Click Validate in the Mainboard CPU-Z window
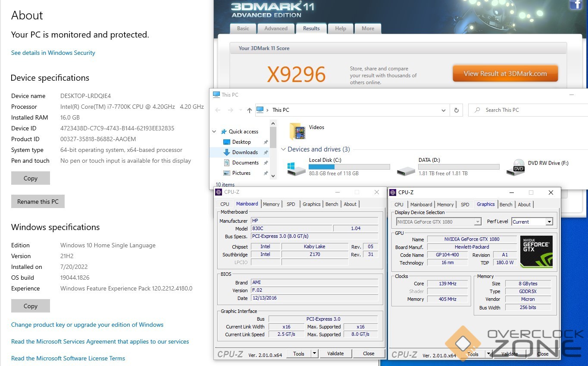This screenshot has width=588, height=366. point(335,353)
